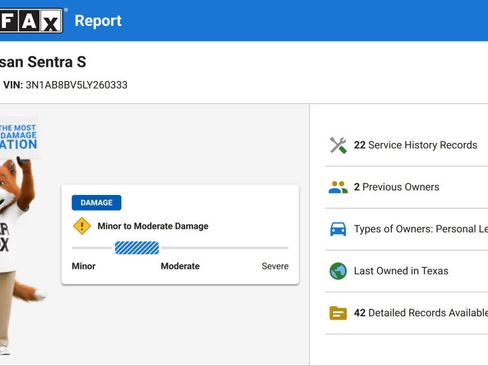Click the striped damage severity indicator bar
The width and height of the screenshot is (488, 366).
click(137, 248)
